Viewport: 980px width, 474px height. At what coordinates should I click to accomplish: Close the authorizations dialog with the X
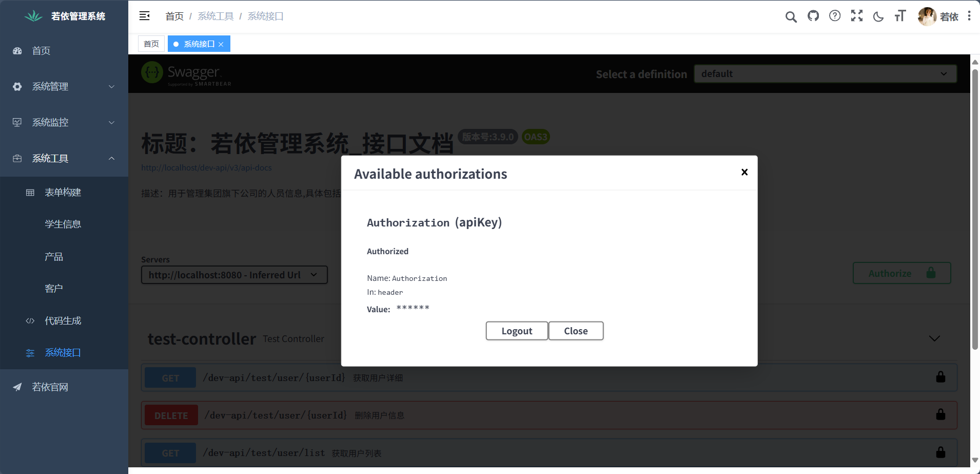pos(744,172)
